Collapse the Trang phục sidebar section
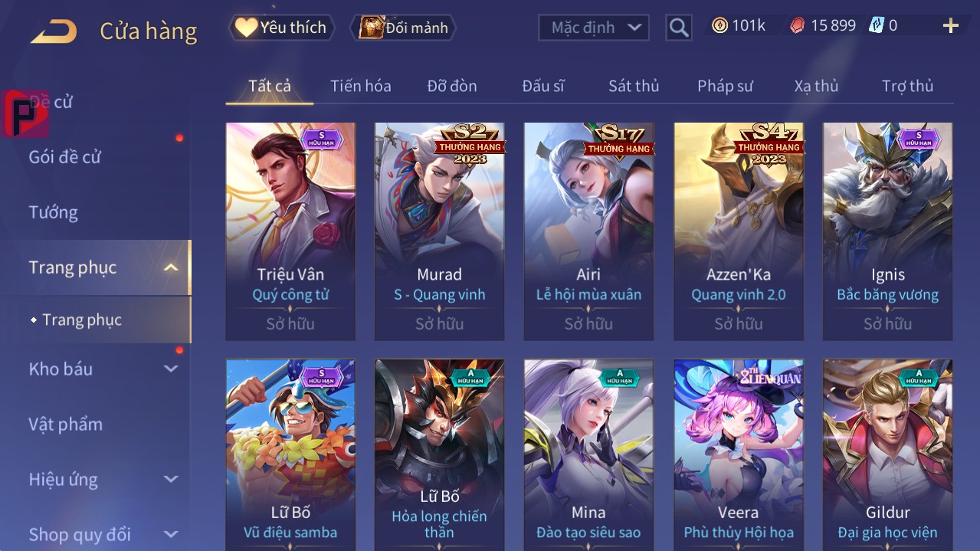 click(171, 267)
